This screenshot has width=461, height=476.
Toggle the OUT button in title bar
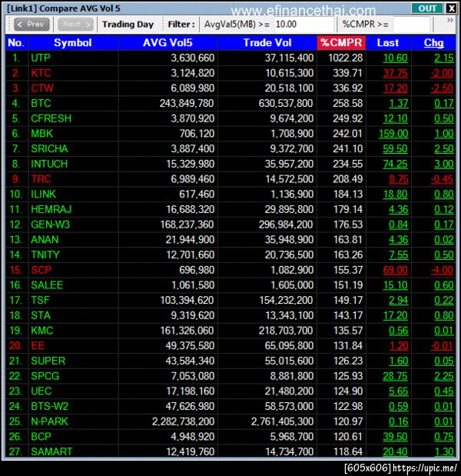[427, 8]
